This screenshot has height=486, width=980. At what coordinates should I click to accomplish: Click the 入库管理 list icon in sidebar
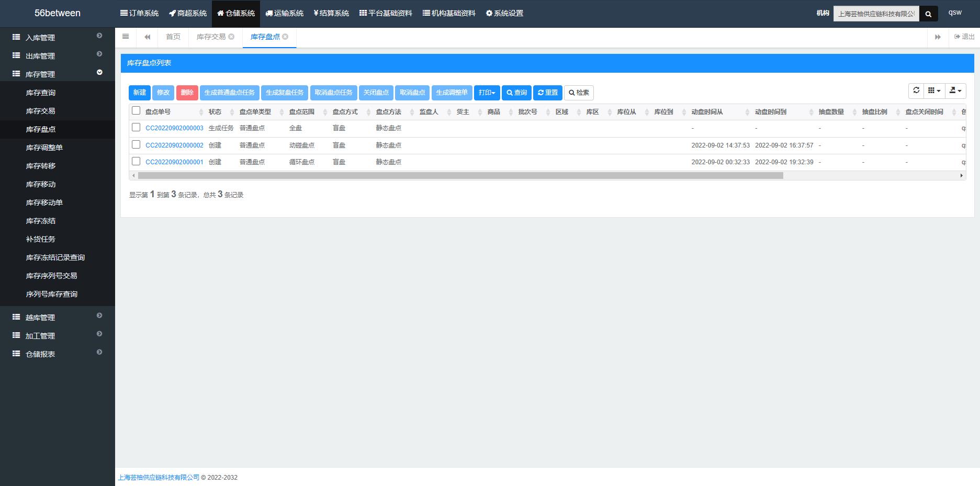coord(16,37)
